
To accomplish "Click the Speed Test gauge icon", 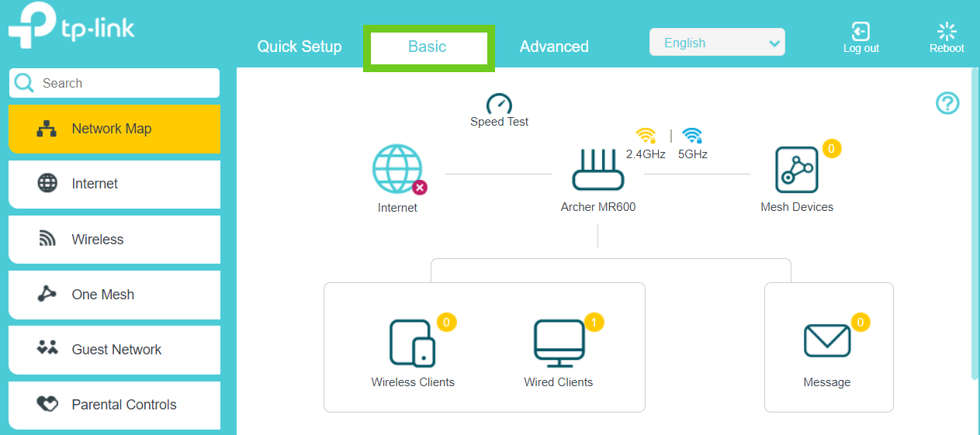I will [499, 104].
